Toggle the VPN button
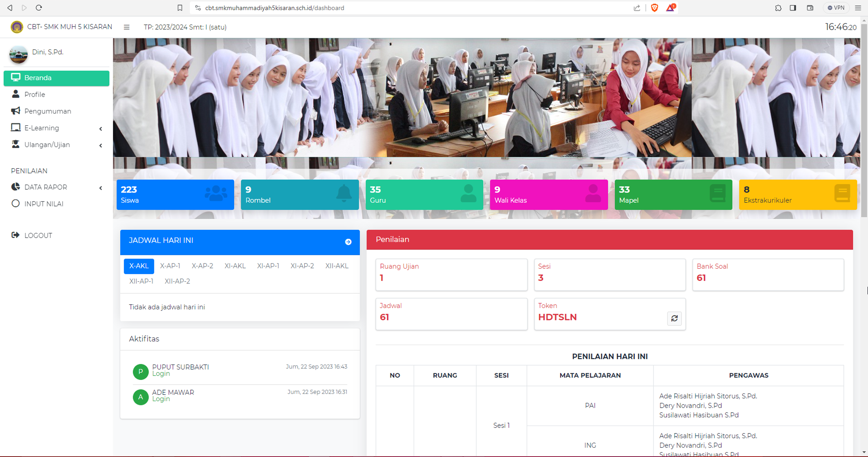 click(836, 8)
